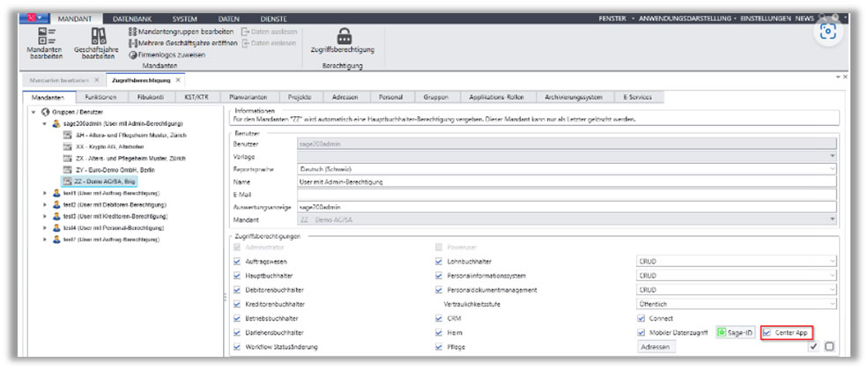This screenshot has height=370, width=868.
Task: Open the Lohnbuchhalter CRUD dropdown
Action: [832, 261]
